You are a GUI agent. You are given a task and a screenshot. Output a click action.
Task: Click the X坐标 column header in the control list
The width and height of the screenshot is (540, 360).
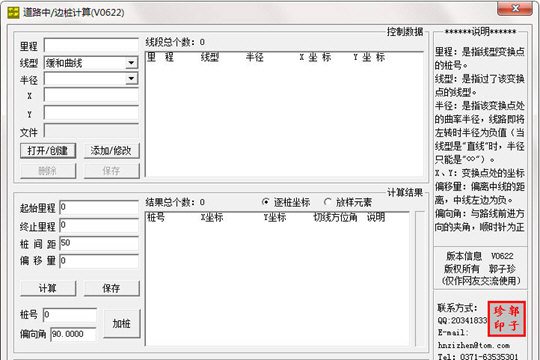[x=315, y=57]
